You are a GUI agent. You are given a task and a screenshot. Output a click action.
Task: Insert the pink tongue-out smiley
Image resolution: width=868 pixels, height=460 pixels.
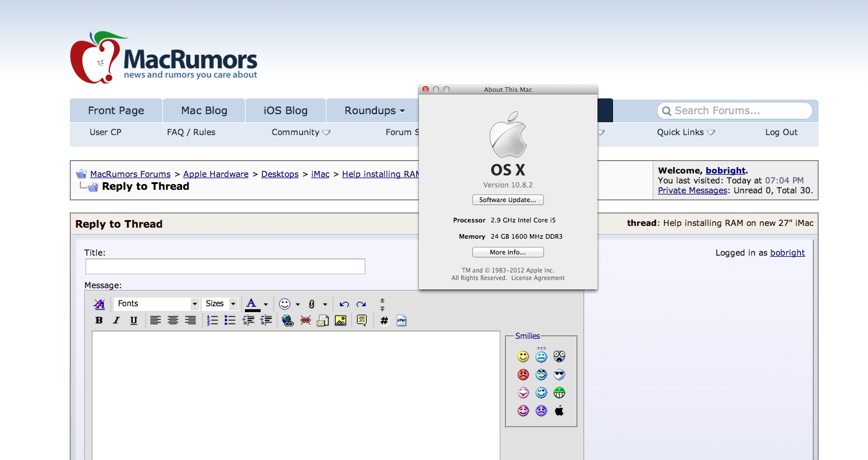[523, 392]
